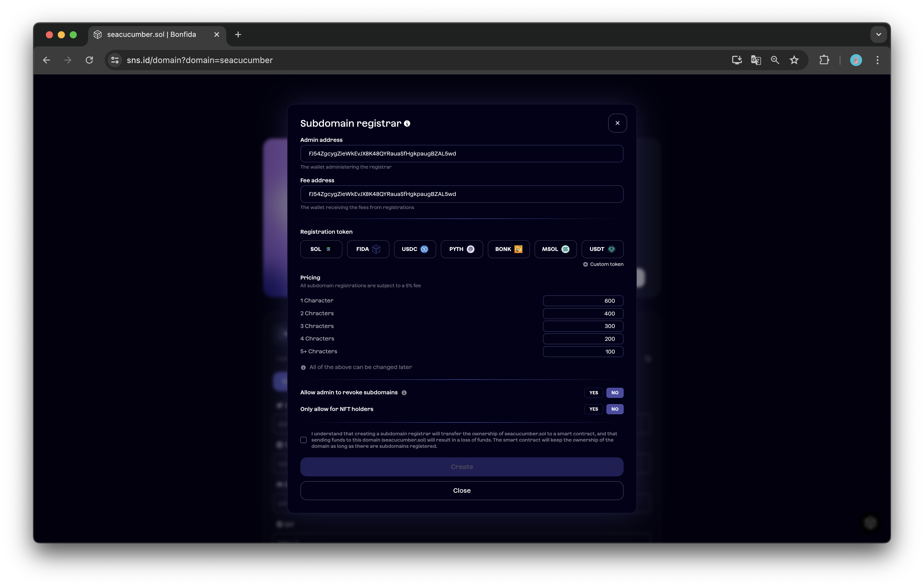This screenshot has height=587, width=924.
Task: Set Allow admin to revoke subdomains to YES
Action: click(x=593, y=393)
